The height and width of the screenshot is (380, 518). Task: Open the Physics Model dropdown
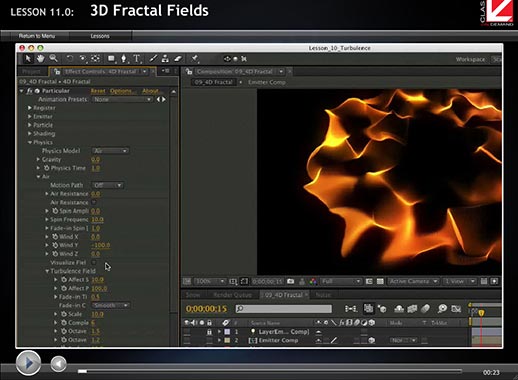[110, 151]
